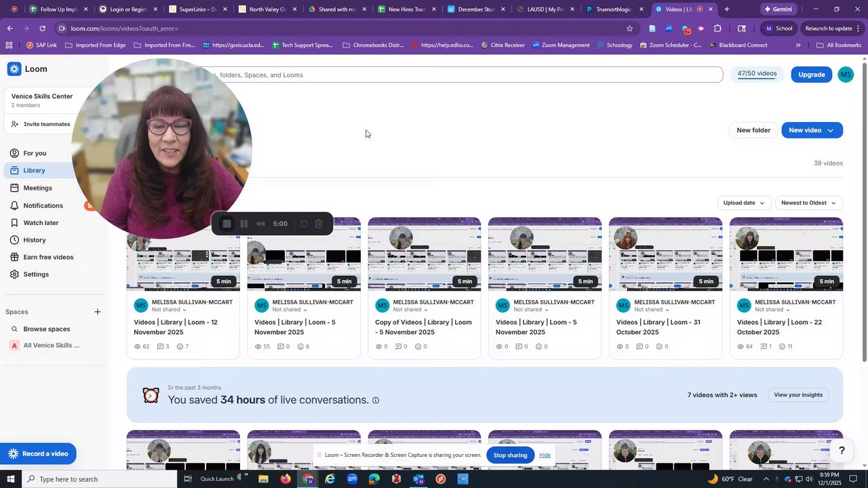Screen dimensions: 868x488
Task: Open the Newest to Oldest dropdown
Action: click(x=809, y=203)
